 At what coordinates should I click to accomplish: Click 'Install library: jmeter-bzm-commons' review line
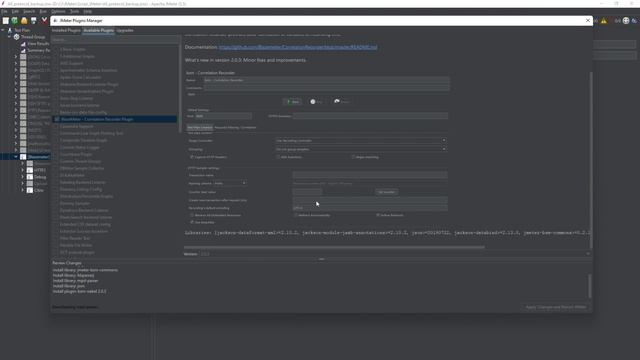pos(85,270)
